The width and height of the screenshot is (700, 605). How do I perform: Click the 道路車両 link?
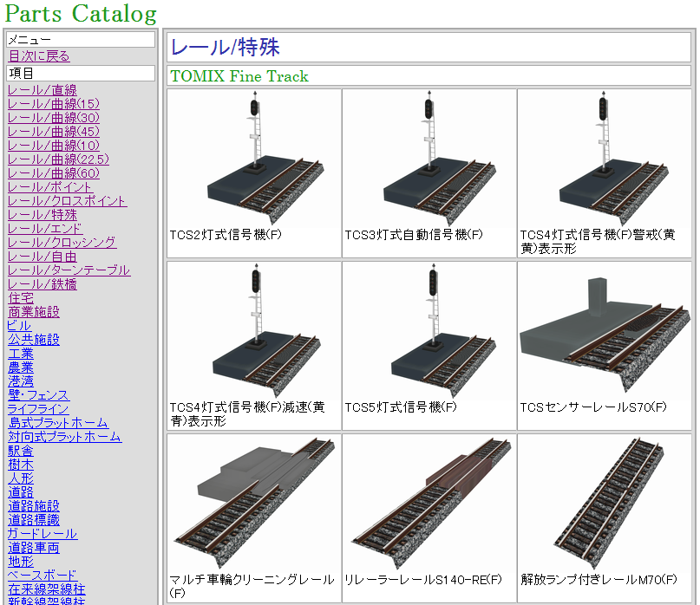tap(34, 548)
